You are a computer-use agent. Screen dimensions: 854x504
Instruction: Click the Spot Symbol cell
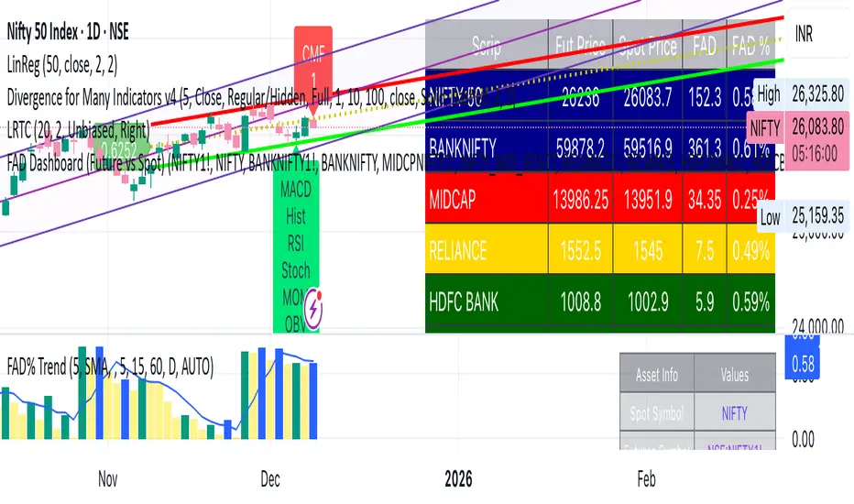657,412
